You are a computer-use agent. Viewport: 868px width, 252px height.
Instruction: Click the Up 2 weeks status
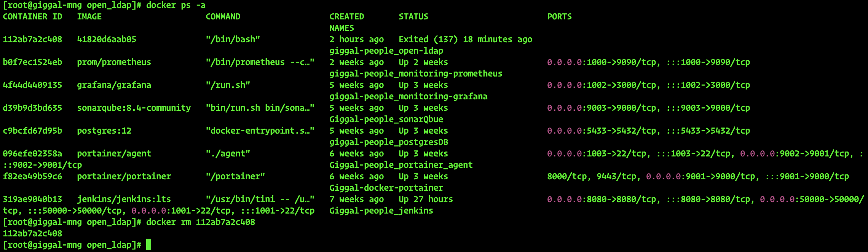pos(423,62)
